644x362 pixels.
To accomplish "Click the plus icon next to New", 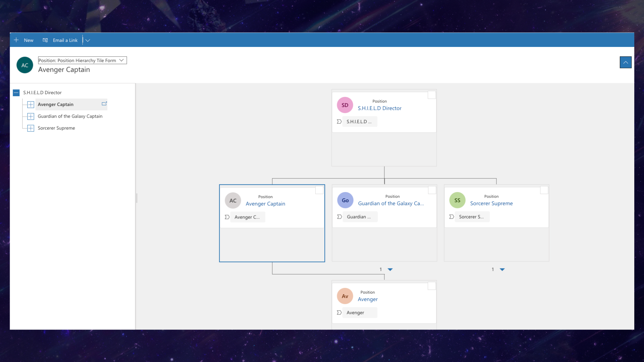I will point(16,40).
